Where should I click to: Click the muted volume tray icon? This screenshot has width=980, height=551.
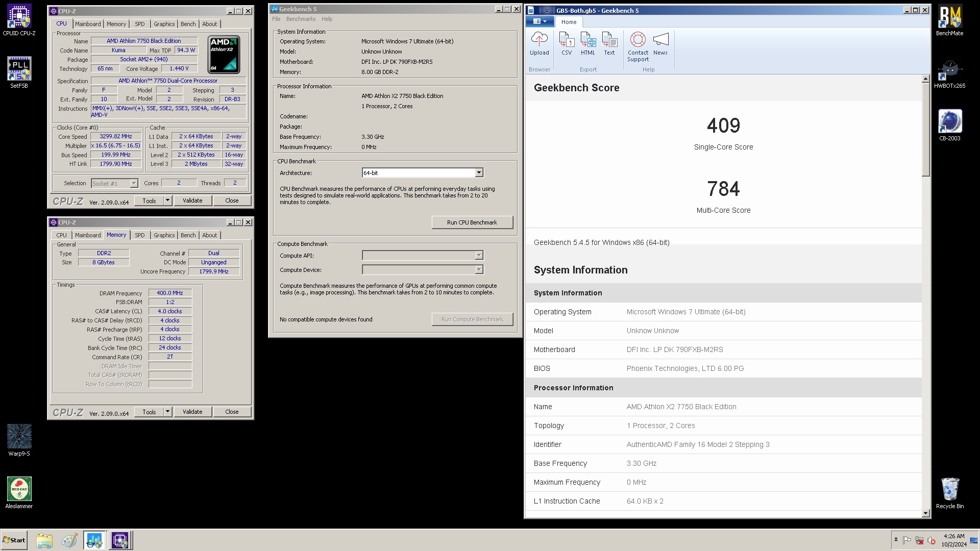pyautogui.click(x=932, y=540)
